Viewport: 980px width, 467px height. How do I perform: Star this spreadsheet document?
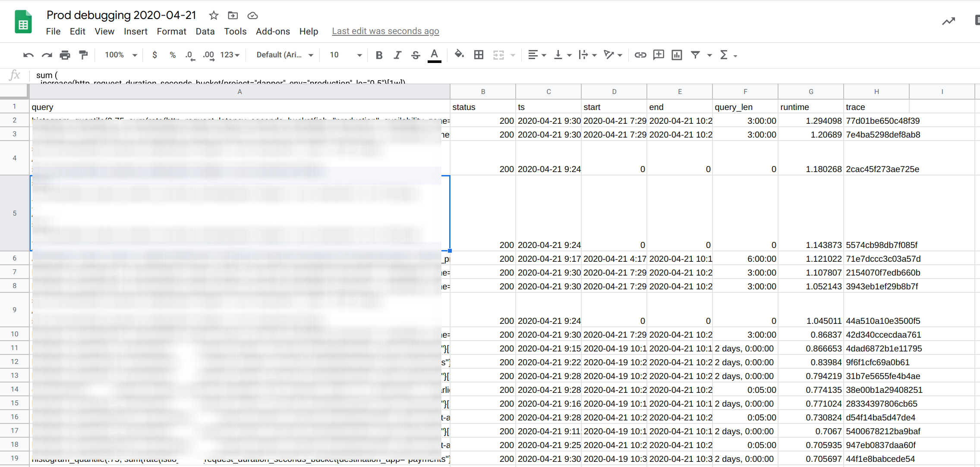tap(214, 16)
